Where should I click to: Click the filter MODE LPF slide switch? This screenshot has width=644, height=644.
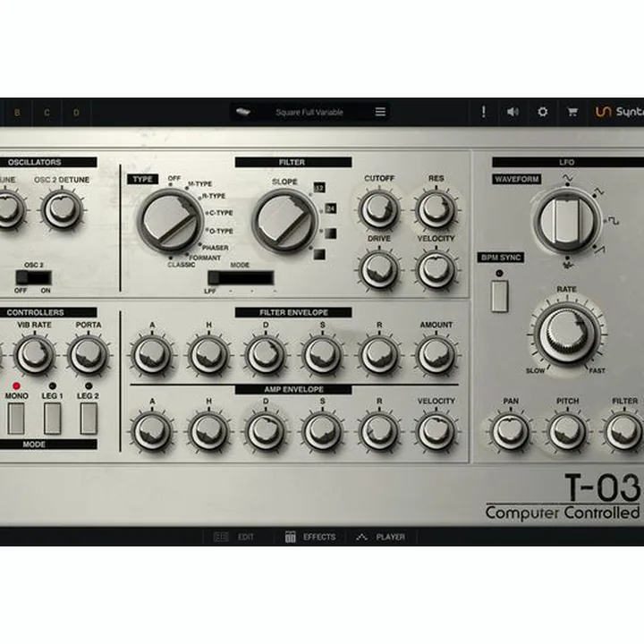[x=241, y=277]
